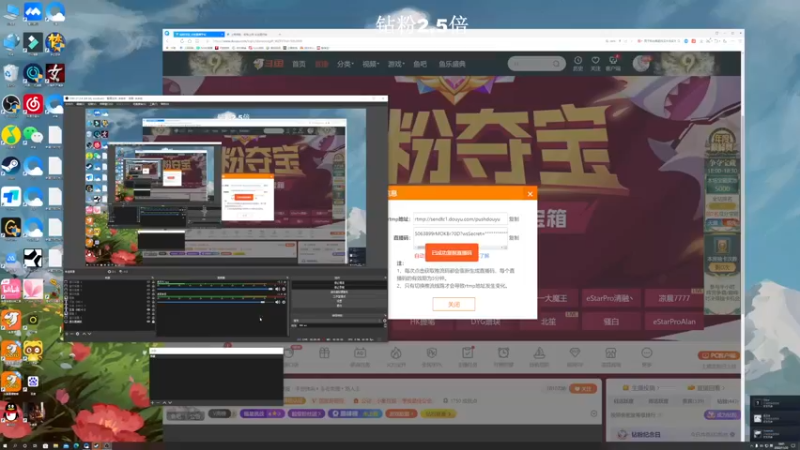Image resolution: width=800 pixels, height=450 pixels.
Task: Expand the 视频 dropdown in Douyu nav
Action: click(x=371, y=64)
